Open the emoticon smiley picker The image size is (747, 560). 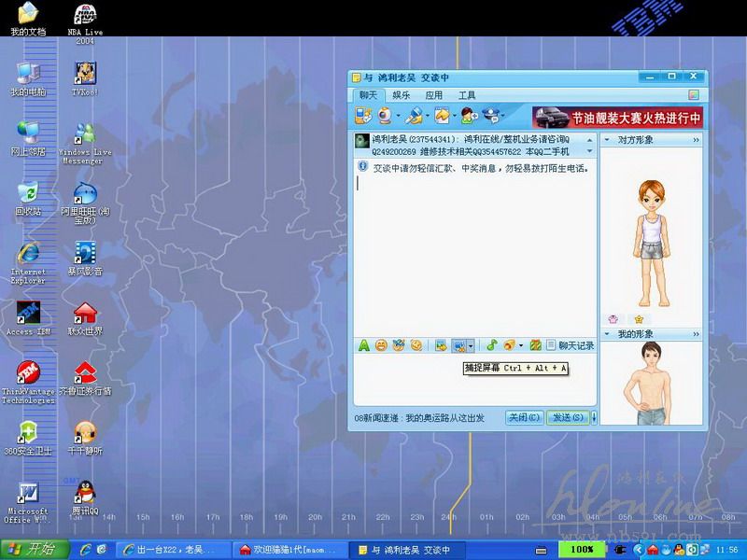coord(381,345)
